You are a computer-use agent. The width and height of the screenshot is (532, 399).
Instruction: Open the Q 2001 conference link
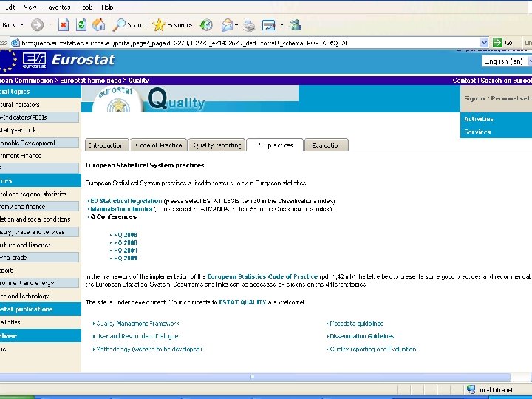click(x=127, y=258)
